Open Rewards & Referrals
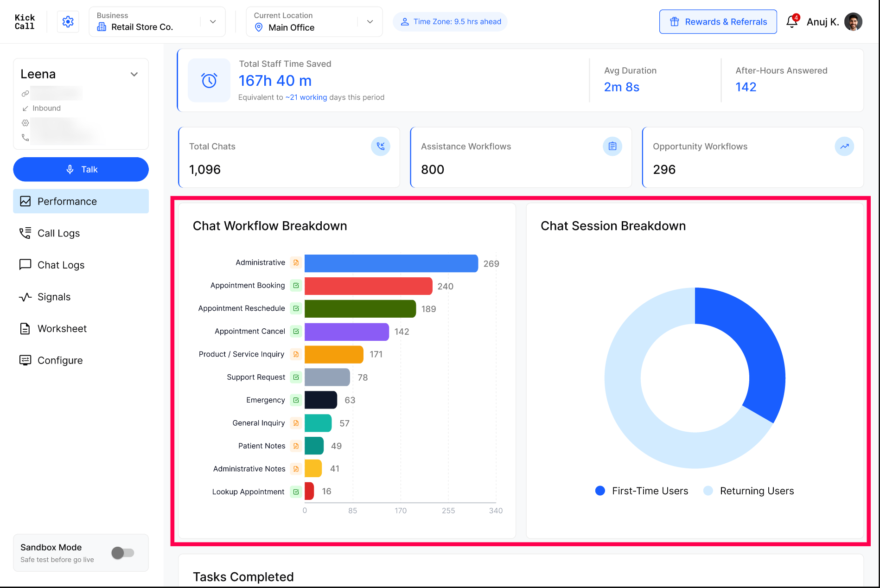Screen dimensions: 880x588 tap(718, 22)
